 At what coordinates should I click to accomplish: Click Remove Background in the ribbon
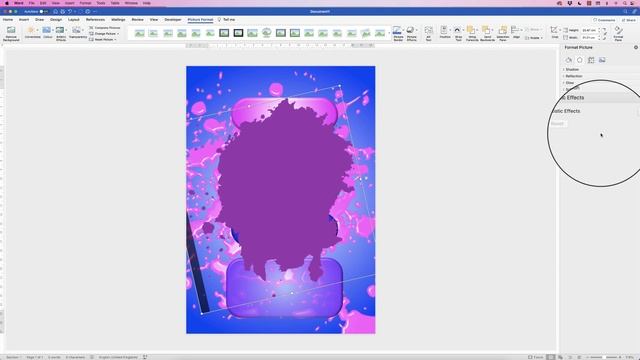(x=11, y=33)
